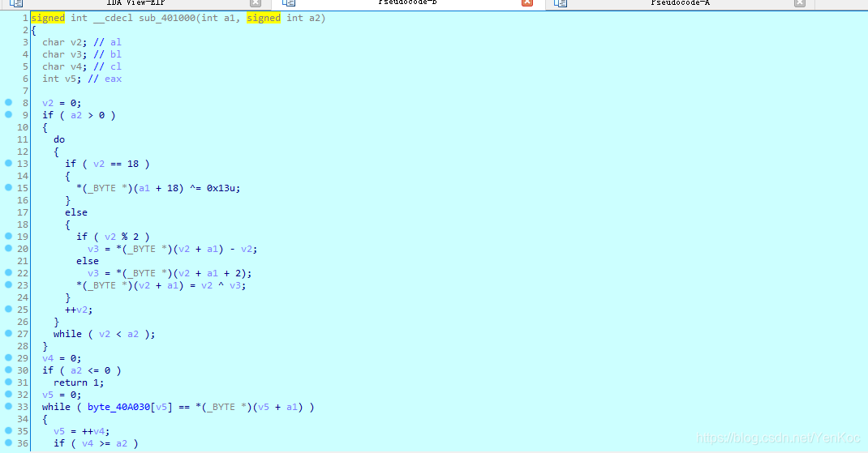Toggle breakpoint dot on line 22

[x=8, y=272]
